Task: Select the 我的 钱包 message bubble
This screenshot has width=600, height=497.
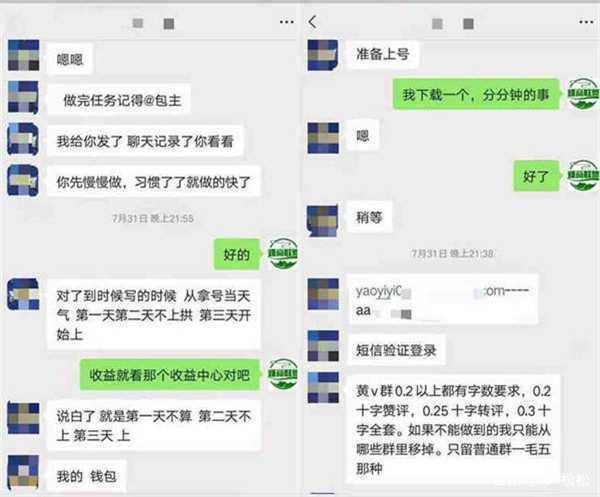Action: (86, 476)
